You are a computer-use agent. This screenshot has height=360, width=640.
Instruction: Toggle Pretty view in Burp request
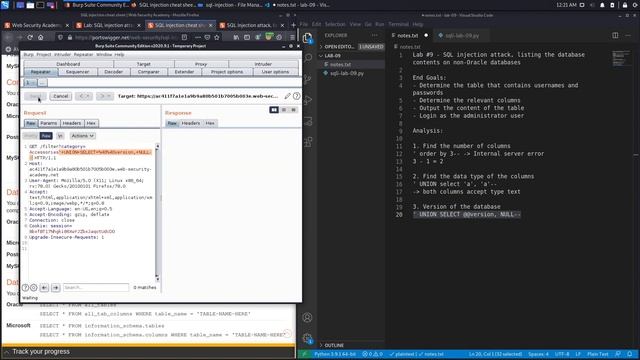[x=30, y=136]
